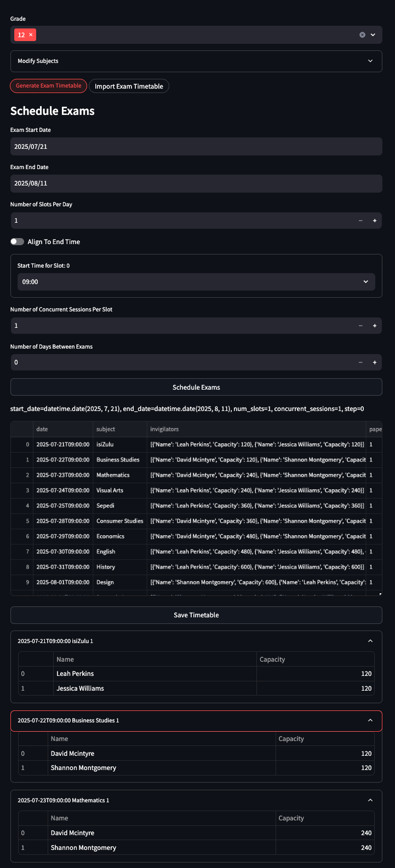This screenshot has height=868, width=395.
Task: Click capacity 240 for David Mcintyre
Action: [325, 833]
